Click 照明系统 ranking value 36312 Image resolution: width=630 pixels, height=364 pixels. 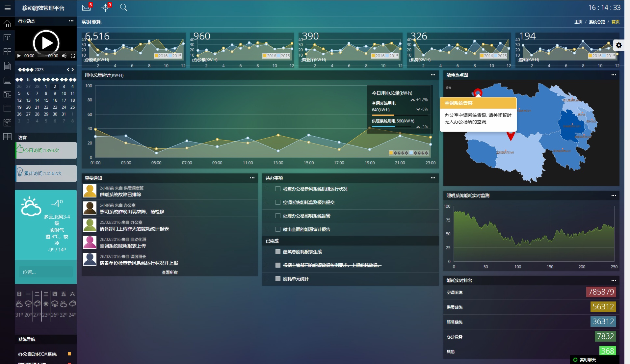[x=603, y=322]
